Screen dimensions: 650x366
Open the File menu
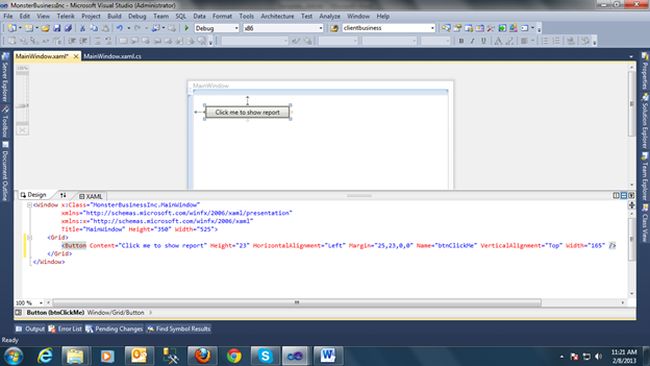(8, 16)
